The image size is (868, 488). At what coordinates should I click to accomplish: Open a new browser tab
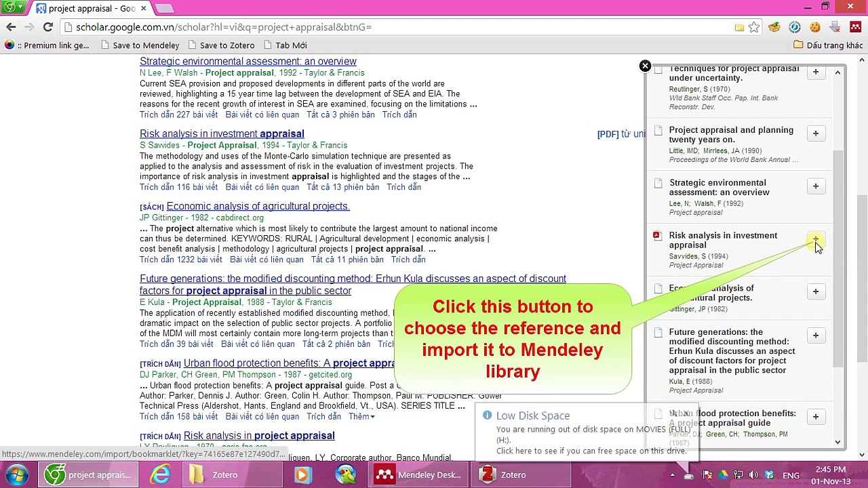[165, 8]
